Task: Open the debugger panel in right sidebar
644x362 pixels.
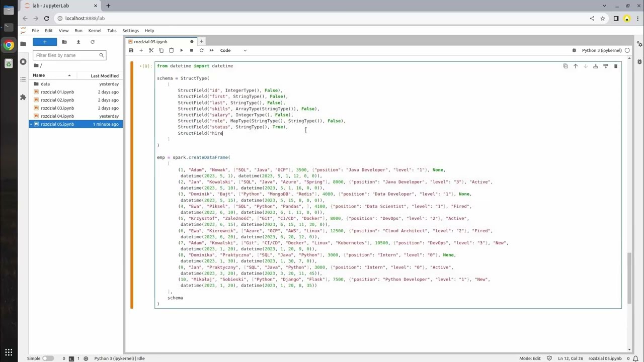Action: click(x=639, y=62)
